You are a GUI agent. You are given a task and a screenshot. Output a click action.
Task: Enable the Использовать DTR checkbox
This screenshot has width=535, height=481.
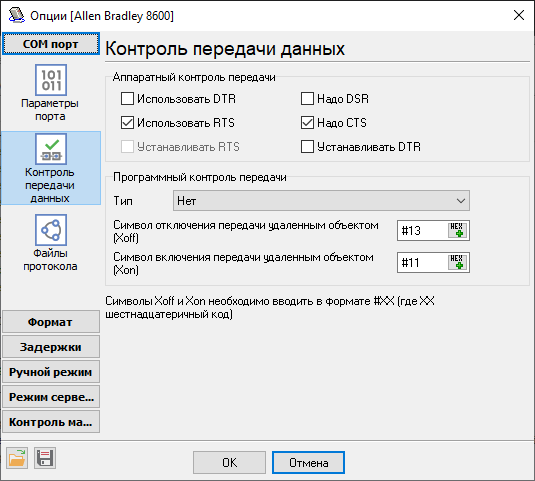(127, 99)
